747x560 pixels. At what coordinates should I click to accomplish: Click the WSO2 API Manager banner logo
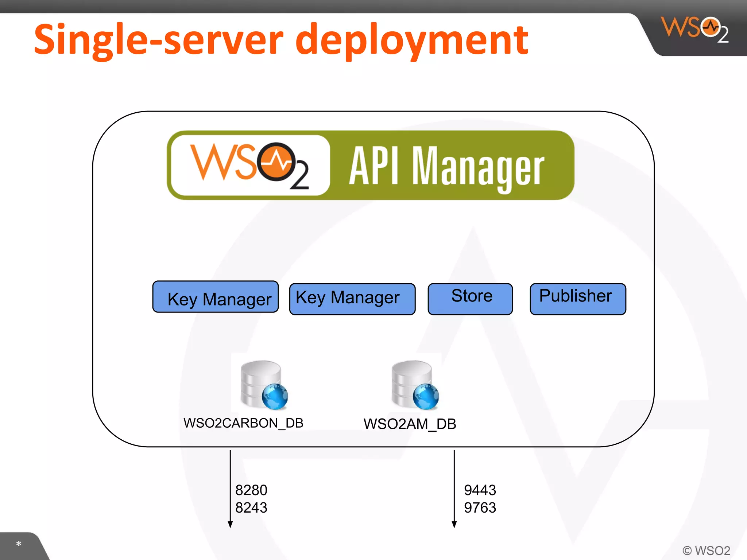(371, 165)
